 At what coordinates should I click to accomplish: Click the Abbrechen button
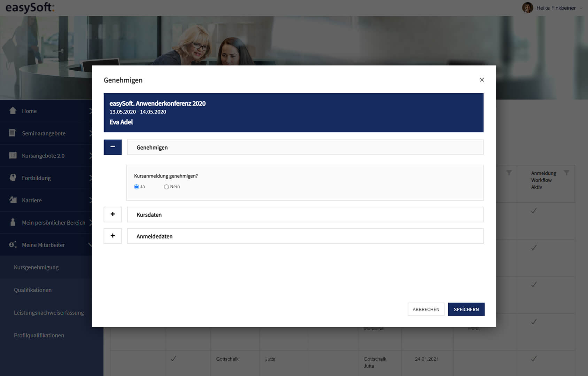(x=426, y=309)
